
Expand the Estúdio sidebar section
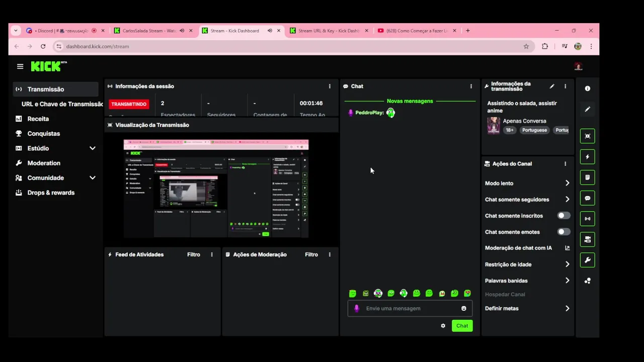(93, 148)
